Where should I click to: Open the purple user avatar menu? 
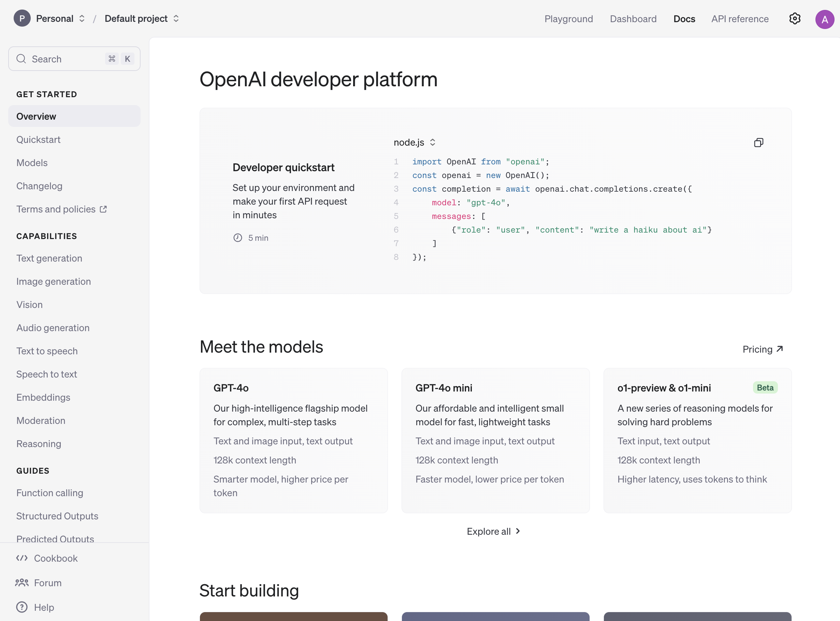coord(824,19)
